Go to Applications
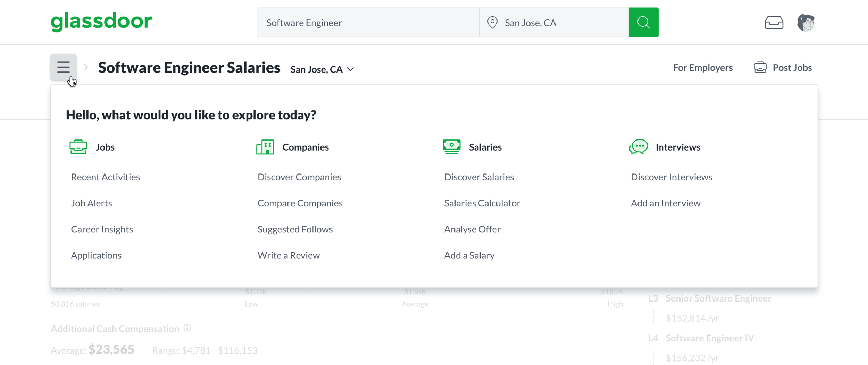 tap(96, 255)
